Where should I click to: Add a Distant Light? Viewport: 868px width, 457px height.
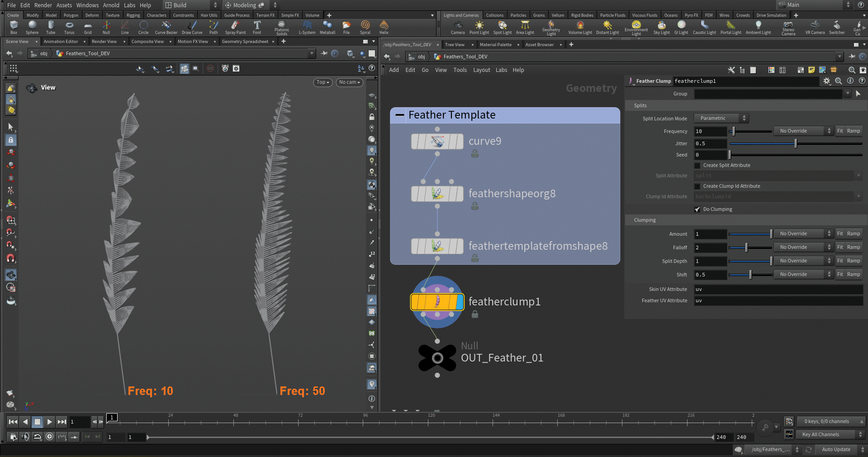pos(607,27)
